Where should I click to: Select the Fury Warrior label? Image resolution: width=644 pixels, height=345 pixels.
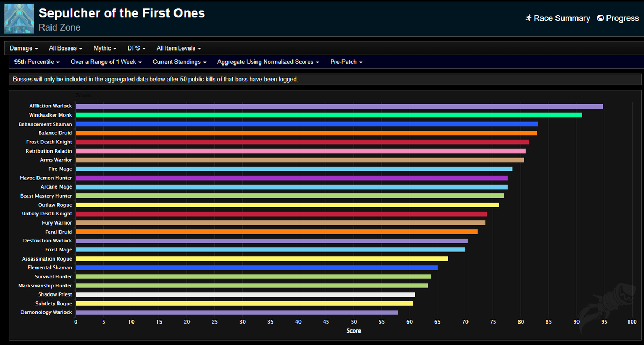coord(57,222)
